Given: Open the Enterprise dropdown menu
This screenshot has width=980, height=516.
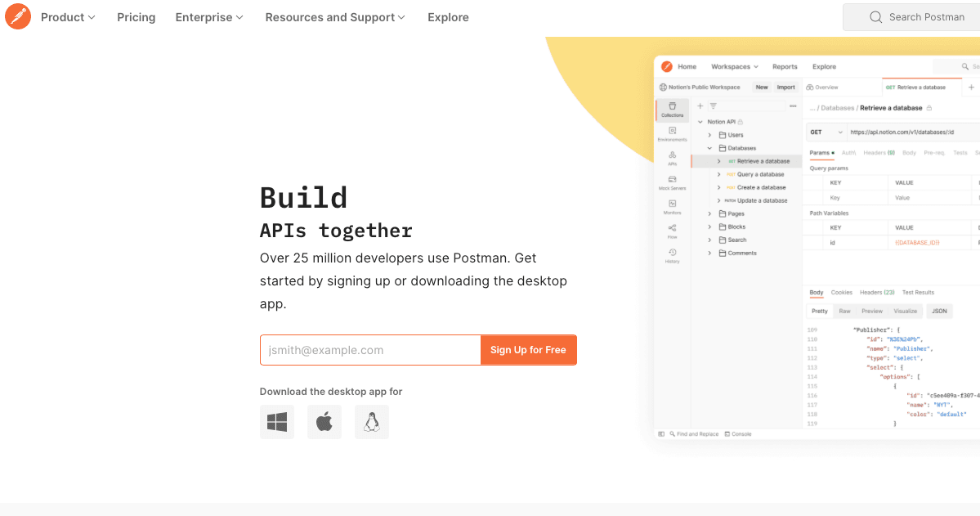Looking at the screenshot, I should (x=209, y=17).
